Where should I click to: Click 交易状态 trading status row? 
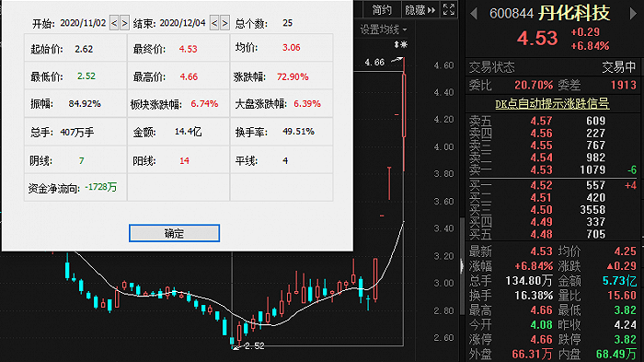point(552,67)
